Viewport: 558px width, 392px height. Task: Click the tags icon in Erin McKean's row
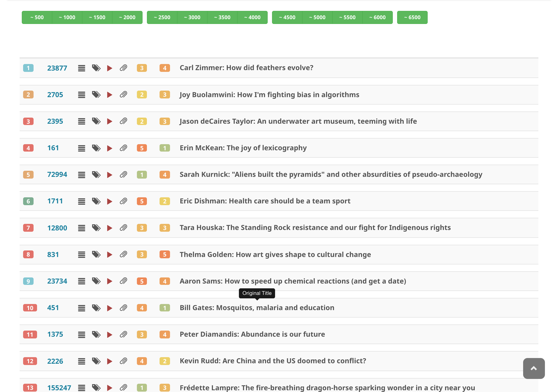pos(96,148)
